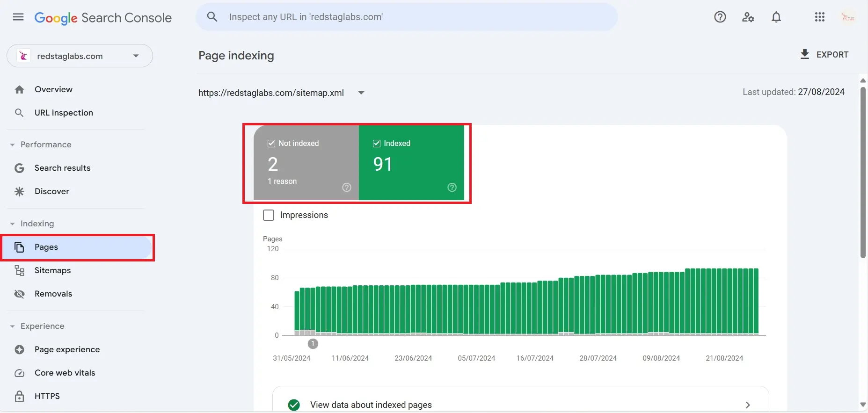This screenshot has height=413, width=868.
Task: Open users and settings icon
Action: click(748, 17)
